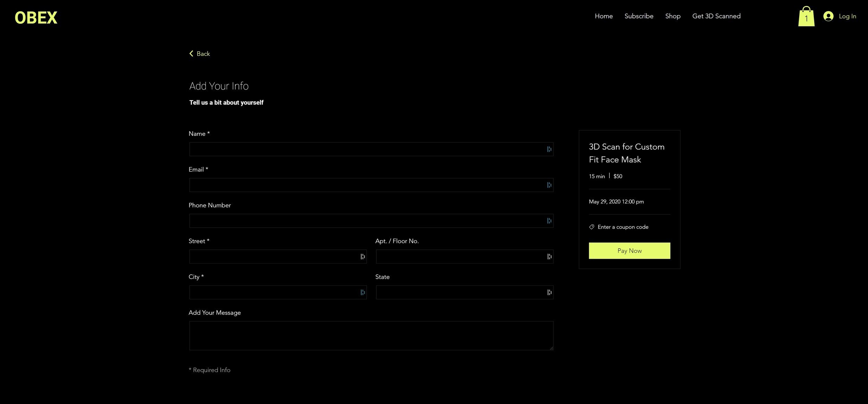The image size is (868, 404).
Task: Click the Log In link
Action: point(847,16)
